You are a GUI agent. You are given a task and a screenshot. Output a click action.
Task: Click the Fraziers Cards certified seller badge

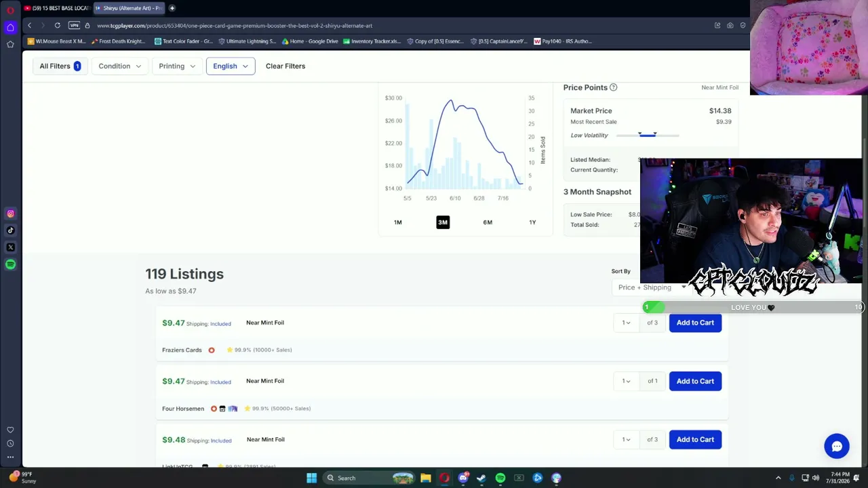click(x=212, y=350)
